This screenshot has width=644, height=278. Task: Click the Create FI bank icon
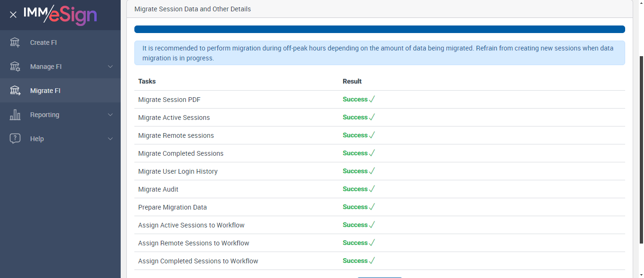pyautogui.click(x=15, y=42)
